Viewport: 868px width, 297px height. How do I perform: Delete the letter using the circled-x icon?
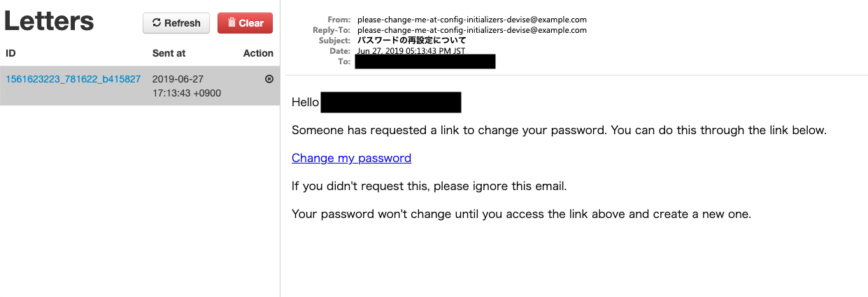click(x=269, y=79)
